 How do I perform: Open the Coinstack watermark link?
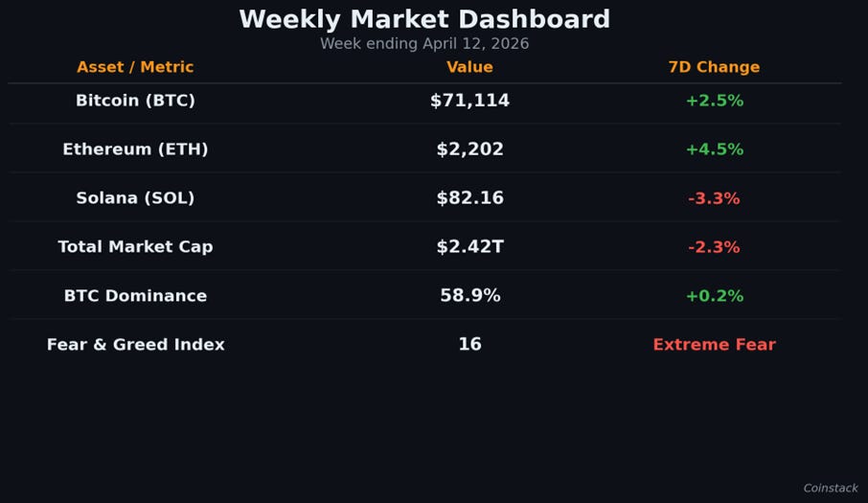point(831,488)
